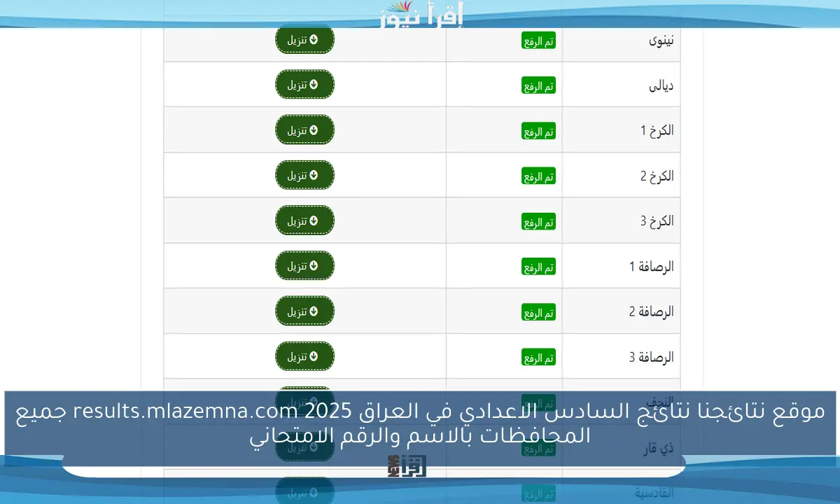Download results for الرصافة 3

(x=304, y=356)
